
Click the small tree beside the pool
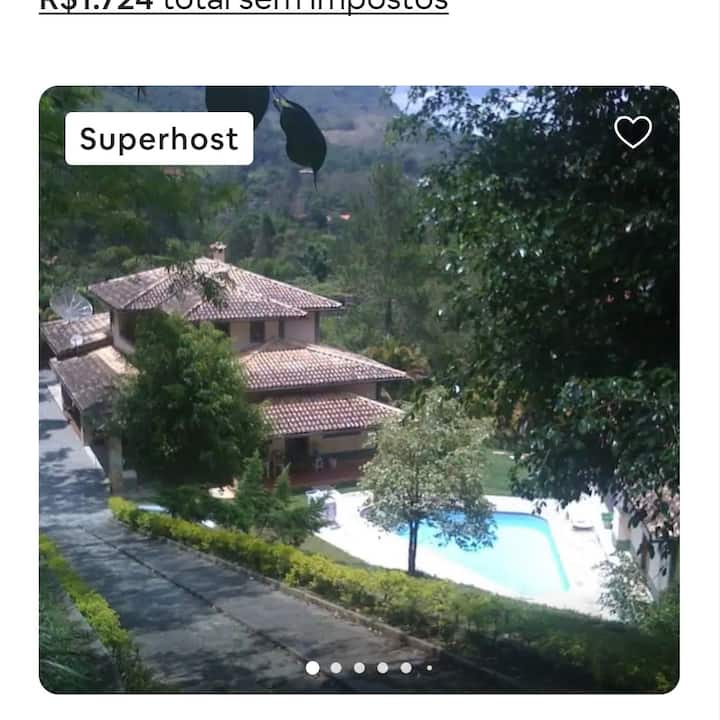tap(427, 478)
